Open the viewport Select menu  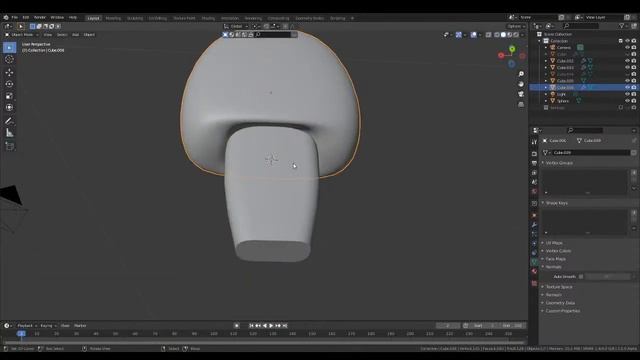pyautogui.click(x=62, y=35)
